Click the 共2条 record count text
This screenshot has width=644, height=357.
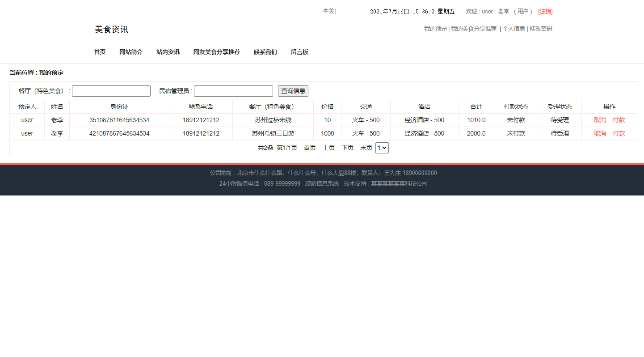click(x=265, y=148)
